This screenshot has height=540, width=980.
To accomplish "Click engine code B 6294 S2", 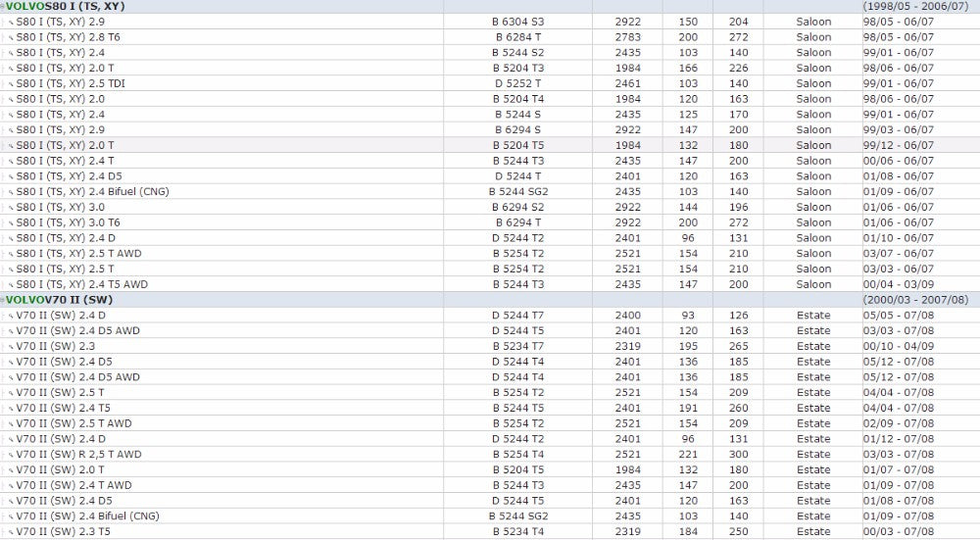I will pyautogui.click(x=518, y=207).
